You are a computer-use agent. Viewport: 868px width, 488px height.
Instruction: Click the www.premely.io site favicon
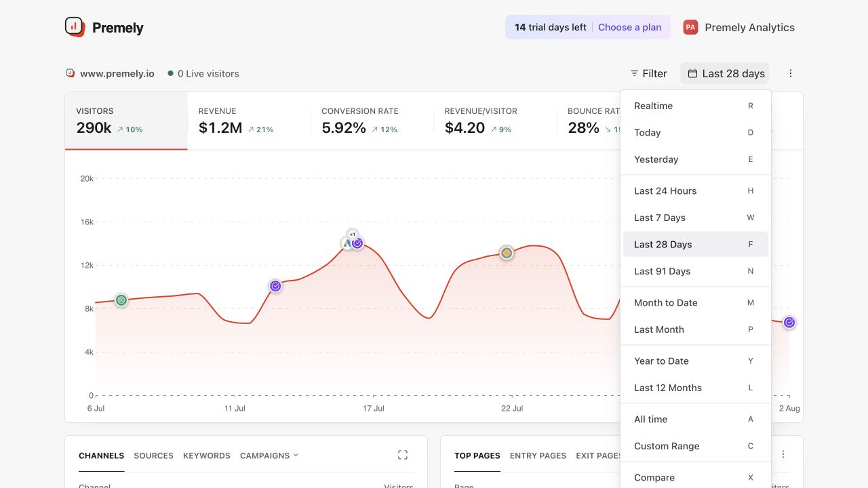point(70,73)
